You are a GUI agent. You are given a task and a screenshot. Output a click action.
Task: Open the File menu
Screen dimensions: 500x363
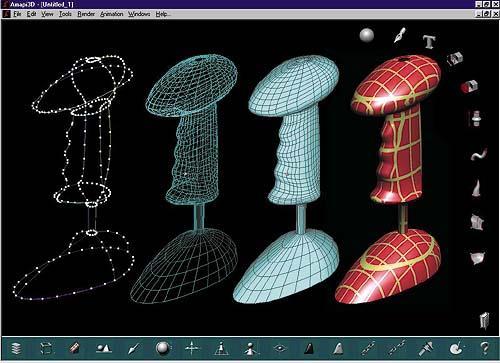17,14
